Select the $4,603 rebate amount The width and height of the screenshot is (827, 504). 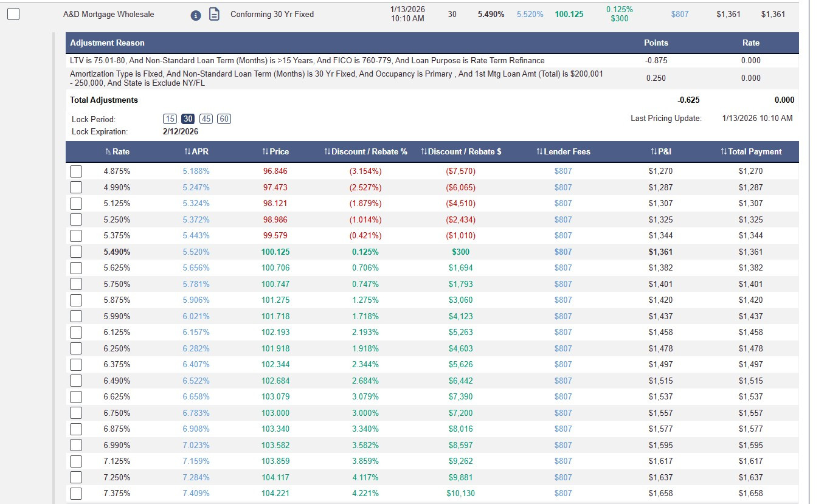click(461, 348)
